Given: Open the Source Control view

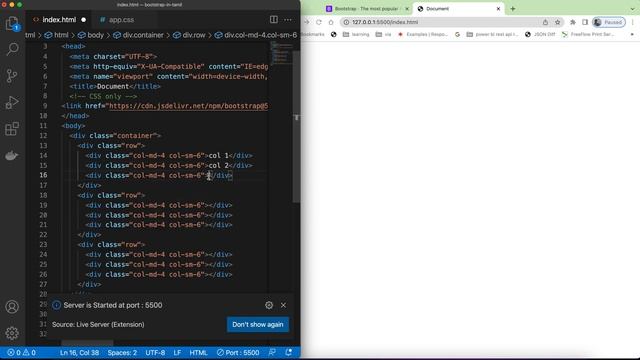Looking at the screenshot, I should pos(12,76).
